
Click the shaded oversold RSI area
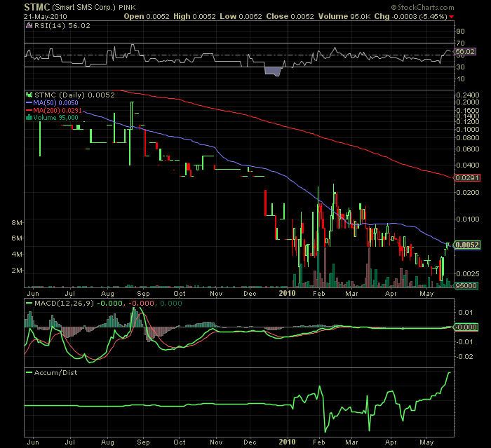click(x=272, y=70)
